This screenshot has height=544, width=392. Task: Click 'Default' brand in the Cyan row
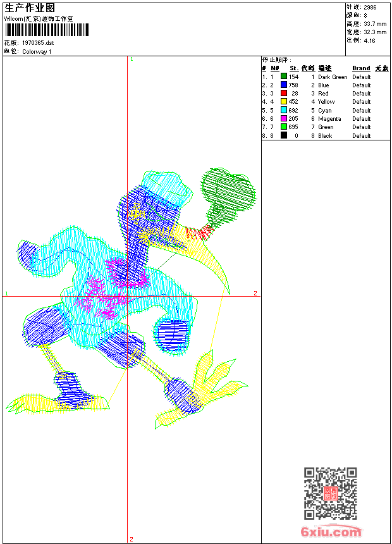tap(362, 110)
